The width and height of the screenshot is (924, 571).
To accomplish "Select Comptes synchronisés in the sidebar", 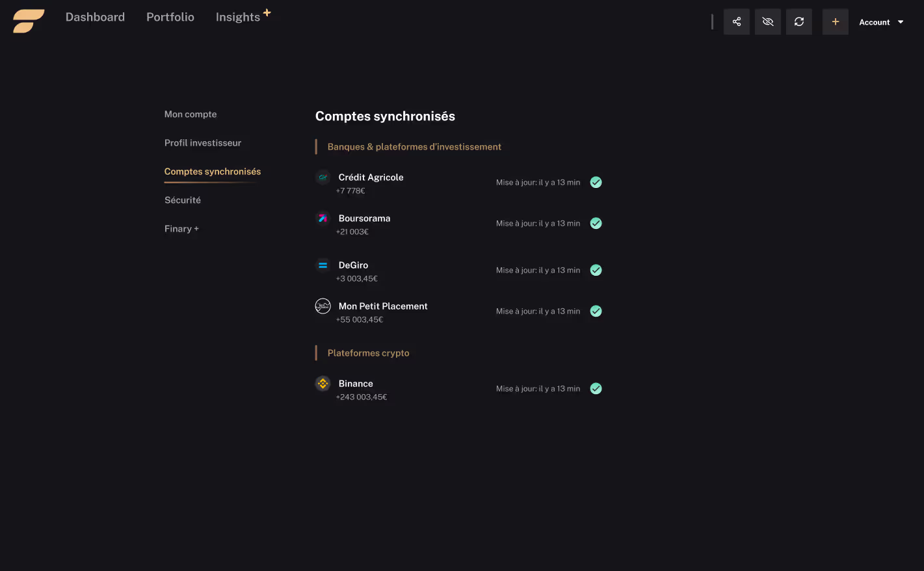I will point(213,172).
